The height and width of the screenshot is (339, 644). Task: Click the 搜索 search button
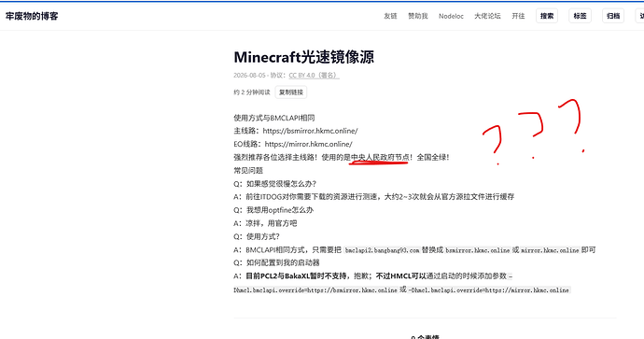pos(547,16)
